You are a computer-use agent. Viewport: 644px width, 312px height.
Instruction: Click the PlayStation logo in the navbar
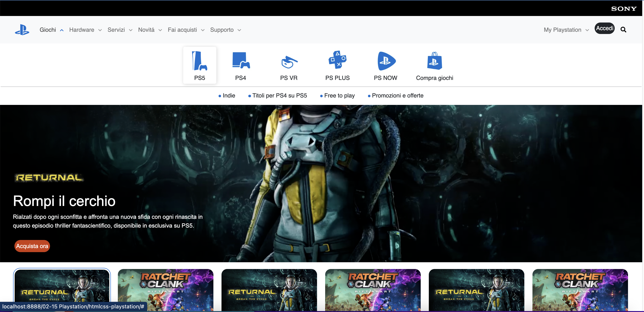pyautogui.click(x=22, y=30)
